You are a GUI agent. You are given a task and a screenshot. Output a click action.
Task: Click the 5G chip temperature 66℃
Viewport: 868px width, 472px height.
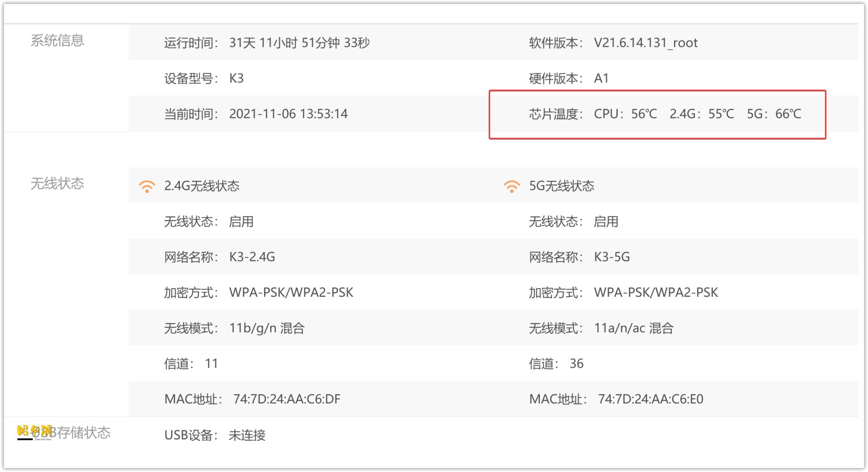point(790,114)
